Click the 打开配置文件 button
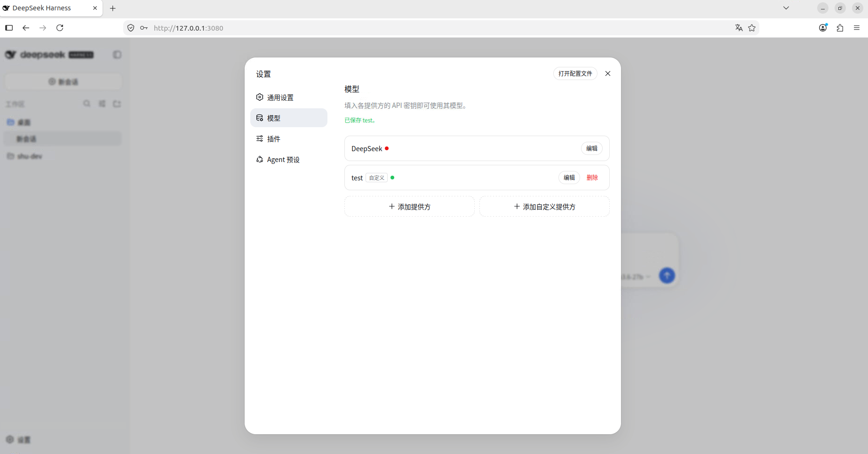868x454 pixels. 575,73
